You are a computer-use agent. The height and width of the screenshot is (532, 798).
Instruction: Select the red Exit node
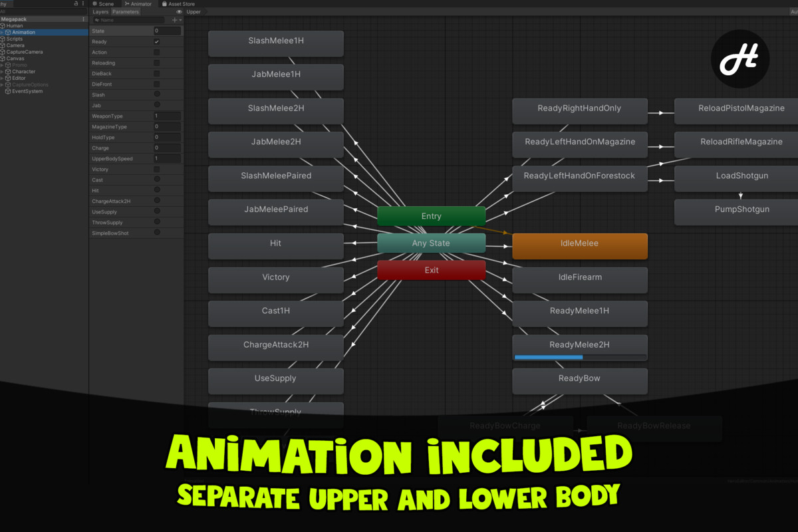pyautogui.click(x=431, y=270)
